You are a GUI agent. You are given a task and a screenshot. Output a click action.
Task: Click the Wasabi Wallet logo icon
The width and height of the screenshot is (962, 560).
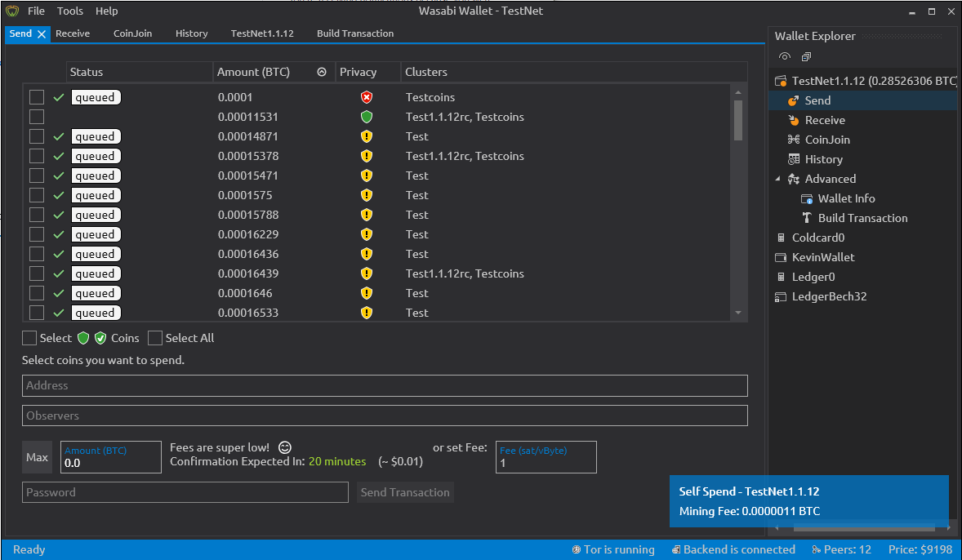12,11
